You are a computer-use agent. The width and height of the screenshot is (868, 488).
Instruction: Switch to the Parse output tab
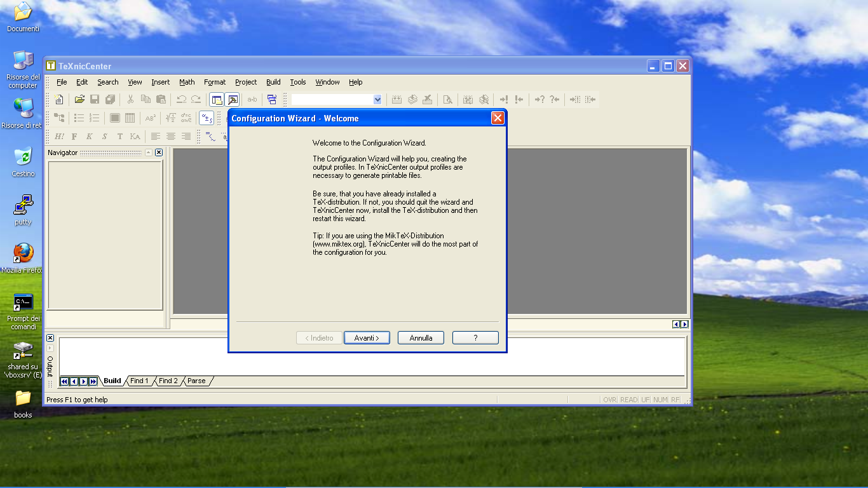click(x=196, y=381)
